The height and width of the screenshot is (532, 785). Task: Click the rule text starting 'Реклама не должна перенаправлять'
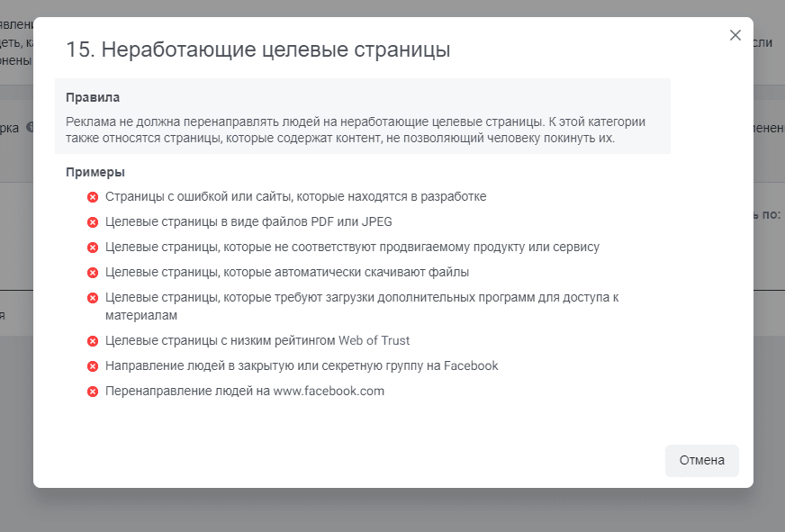pos(356,130)
